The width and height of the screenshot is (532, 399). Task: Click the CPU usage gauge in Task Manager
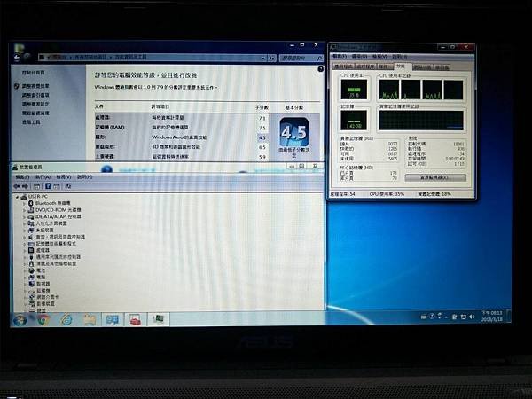[354, 90]
